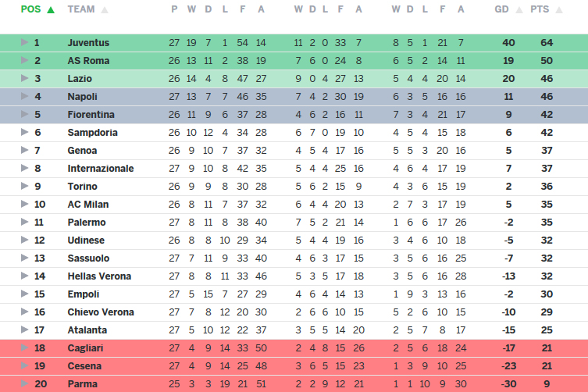Viewport: 588px width, 392px height.
Task: Expand the Parma row triangle
Action: tap(24, 383)
